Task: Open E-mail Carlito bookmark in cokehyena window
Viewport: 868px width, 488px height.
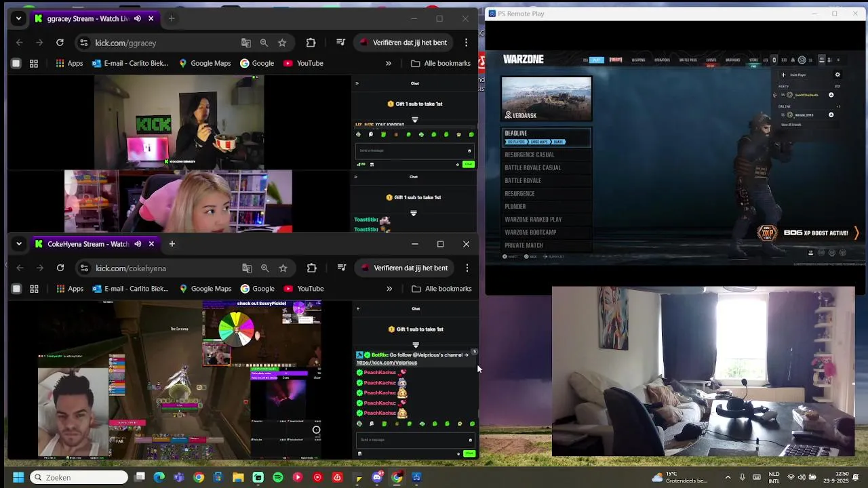Action: click(130, 289)
